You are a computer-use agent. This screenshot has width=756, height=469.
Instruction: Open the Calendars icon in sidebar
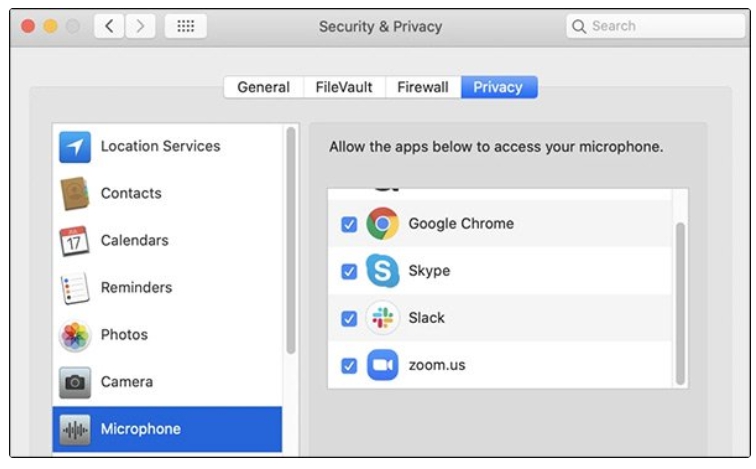pyautogui.click(x=75, y=241)
